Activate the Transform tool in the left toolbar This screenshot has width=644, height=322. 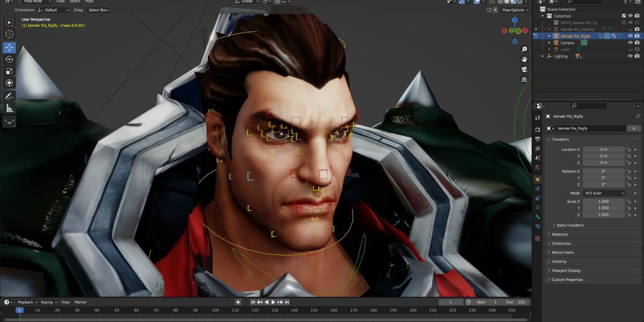[9, 83]
